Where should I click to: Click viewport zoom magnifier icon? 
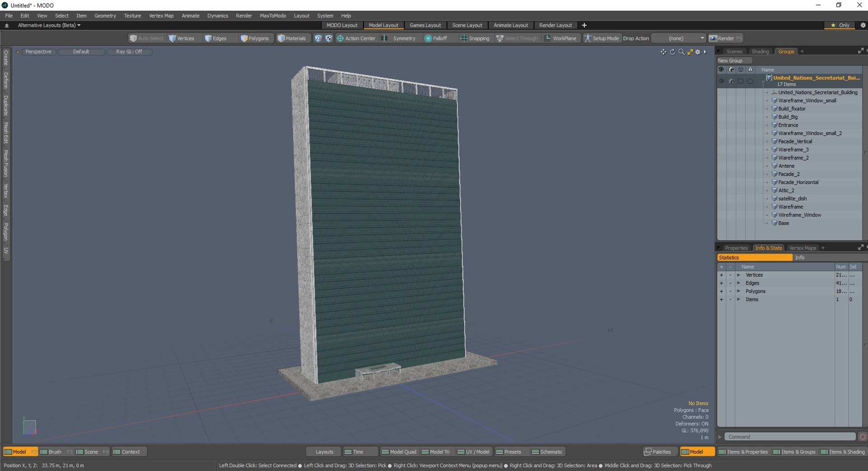[681, 52]
